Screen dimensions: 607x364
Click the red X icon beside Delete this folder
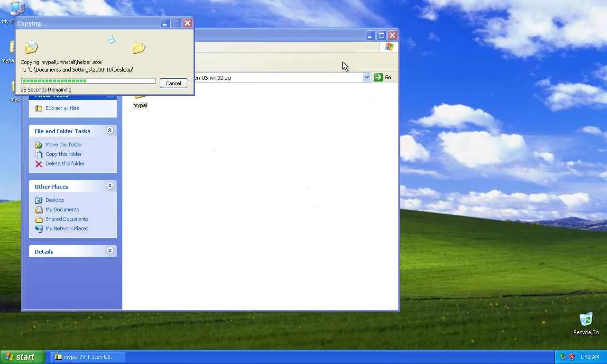[39, 164]
